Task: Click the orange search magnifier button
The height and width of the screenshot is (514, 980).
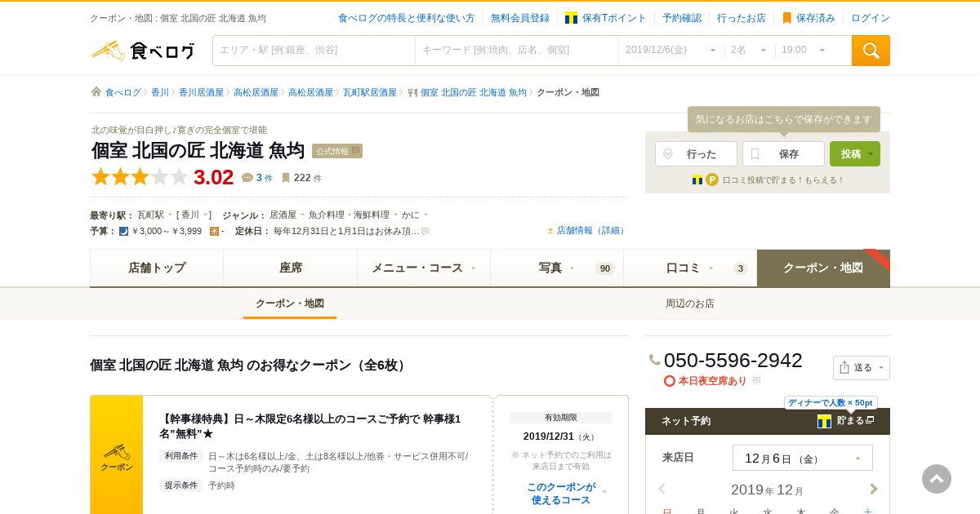Action: pyautogui.click(x=871, y=51)
